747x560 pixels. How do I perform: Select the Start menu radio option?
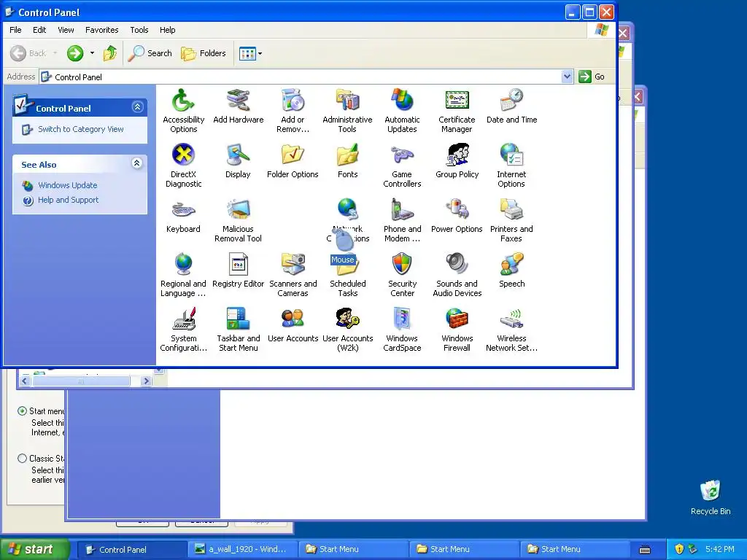[x=22, y=411]
